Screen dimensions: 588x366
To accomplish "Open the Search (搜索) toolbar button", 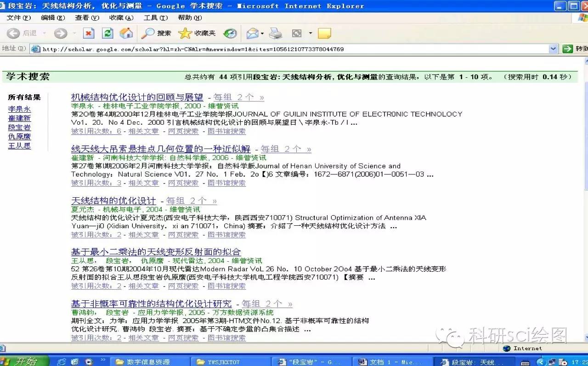I will (156, 33).
